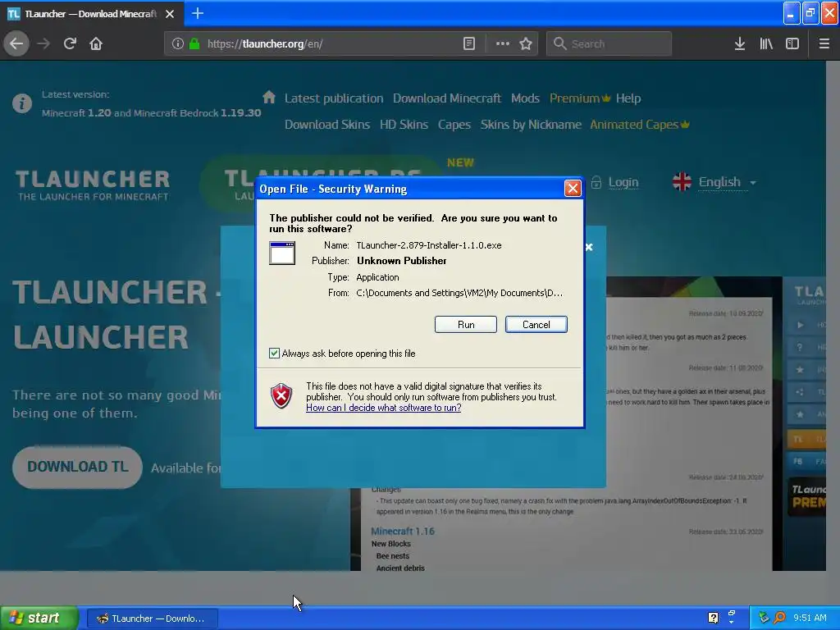The width and height of the screenshot is (840, 630).
Task: Open Latest publication menu item
Action: point(334,98)
